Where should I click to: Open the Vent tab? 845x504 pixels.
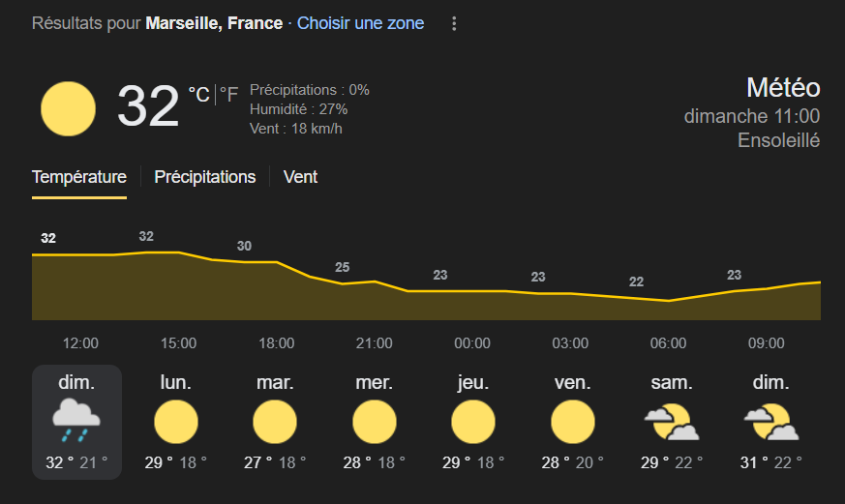click(300, 177)
